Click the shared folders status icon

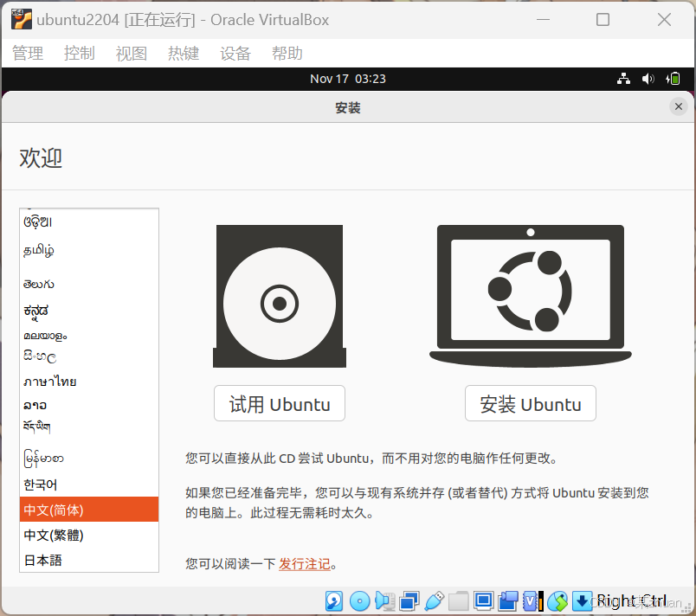[459, 601]
